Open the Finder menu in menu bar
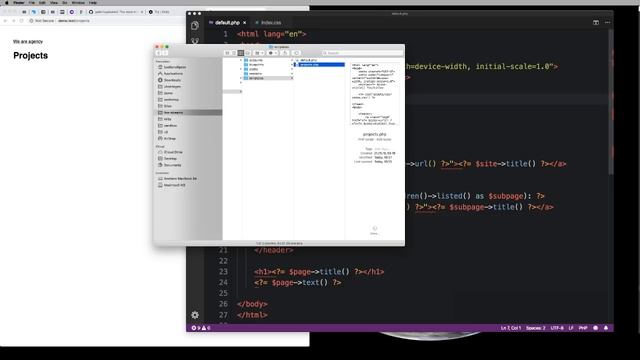 click(19, 2)
